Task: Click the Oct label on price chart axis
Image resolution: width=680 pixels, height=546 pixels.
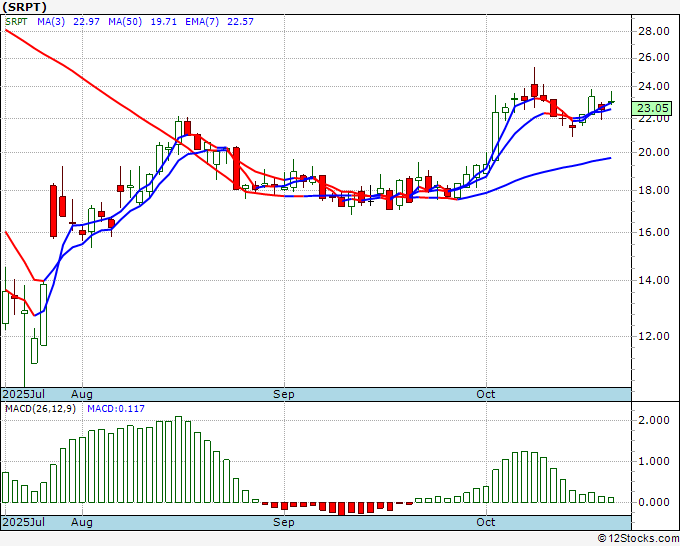Action: pyautogui.click(x=485, y=394)
